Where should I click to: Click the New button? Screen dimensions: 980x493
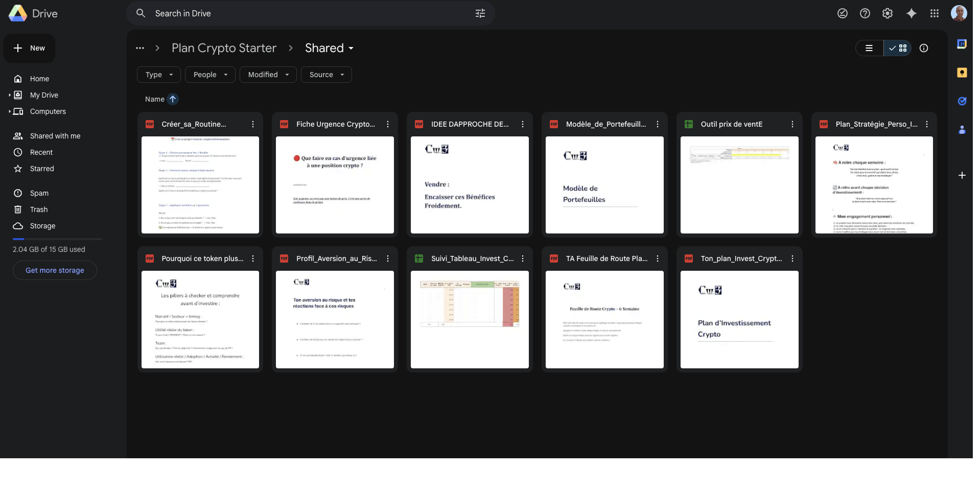click(x=30, y=48)
